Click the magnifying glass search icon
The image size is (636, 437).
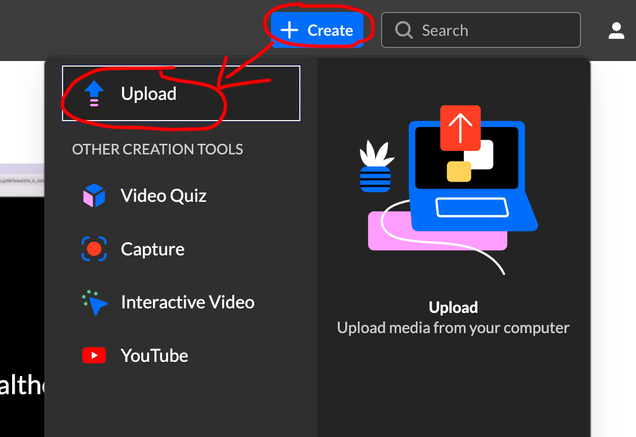click(404, 30)
